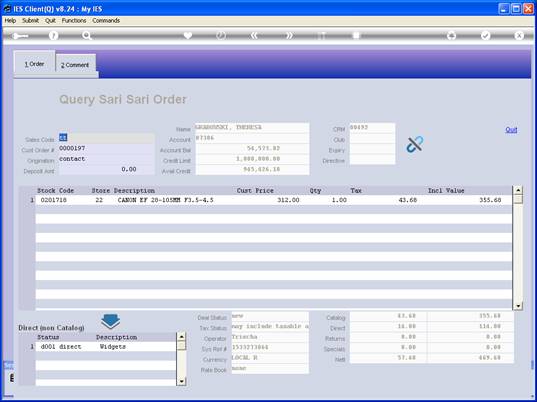Open the help question mark icon
537x402 pixels.
53,35
